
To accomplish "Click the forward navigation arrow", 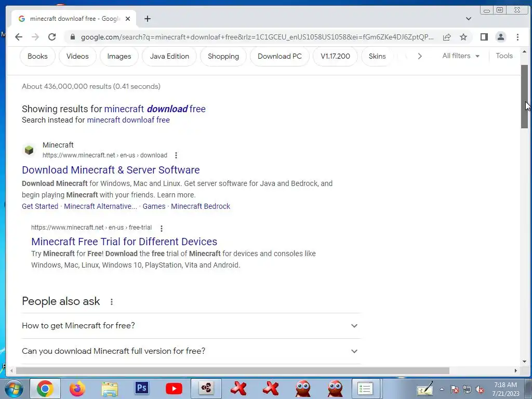I will [x=35, y=37].
